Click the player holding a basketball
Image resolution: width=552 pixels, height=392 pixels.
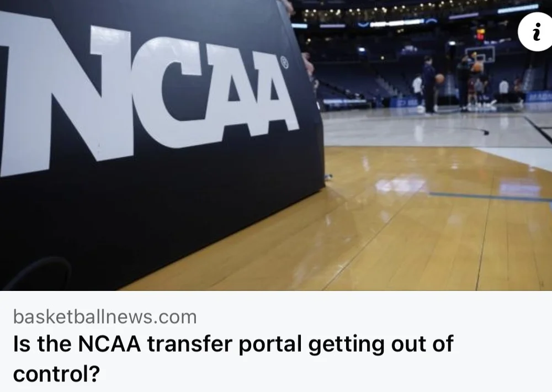pos(430,84)
